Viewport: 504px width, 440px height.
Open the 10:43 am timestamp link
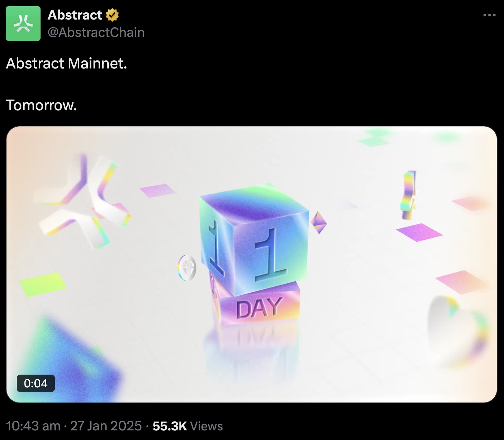point(33,426)
